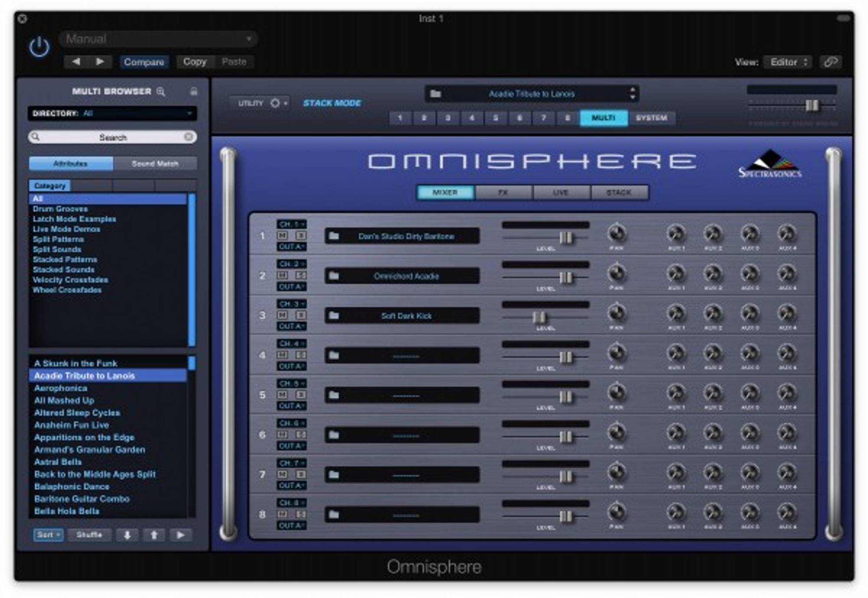Click the Multi Browser magnifier zoom icon

pyautogui.click(x=161, y=92)
